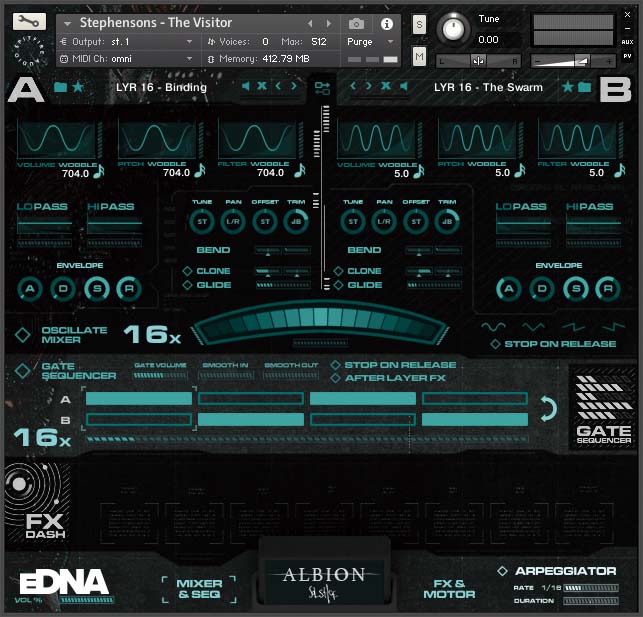Viewport: 643px width, 617px height.
Task: Open the Purge dropdown menu
Action: tap(390, 41)
